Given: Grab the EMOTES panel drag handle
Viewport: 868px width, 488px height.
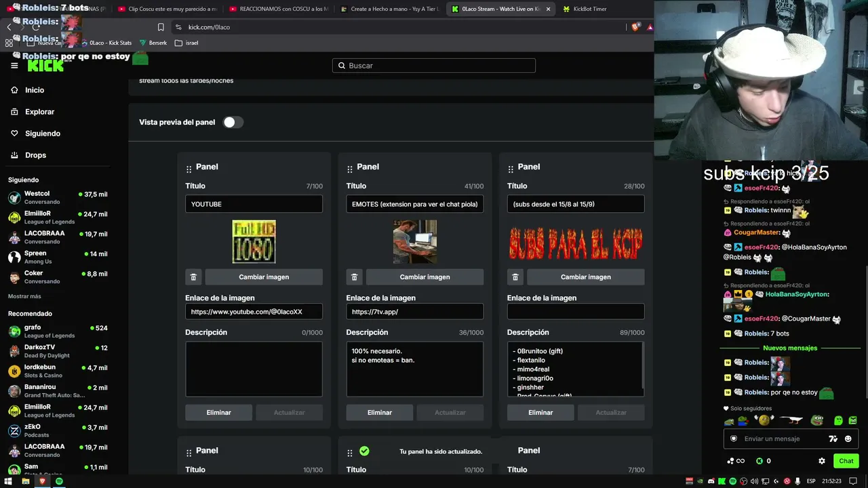Looking at the screenshot, I should point(350,169).
